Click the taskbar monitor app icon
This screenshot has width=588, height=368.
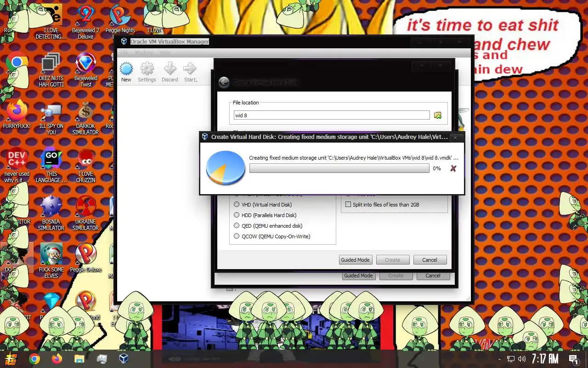click(102, 359)
